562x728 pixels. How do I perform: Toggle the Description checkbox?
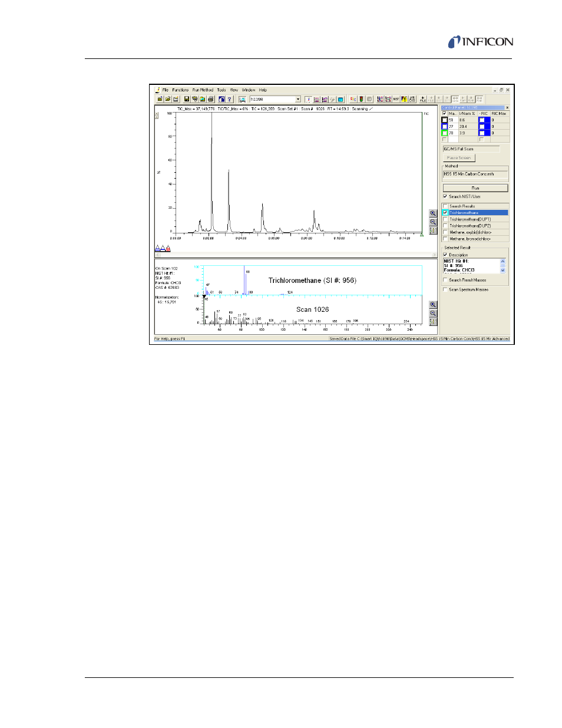point(445,255)
